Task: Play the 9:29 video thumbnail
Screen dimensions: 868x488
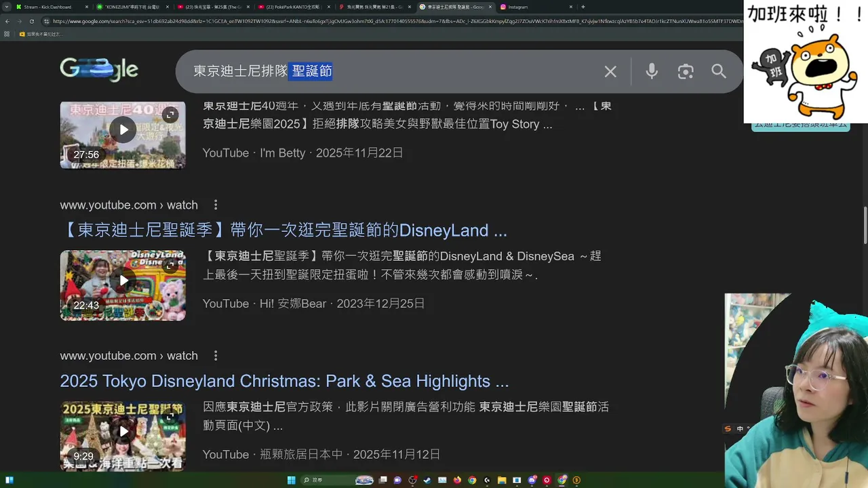Action: 123,436
